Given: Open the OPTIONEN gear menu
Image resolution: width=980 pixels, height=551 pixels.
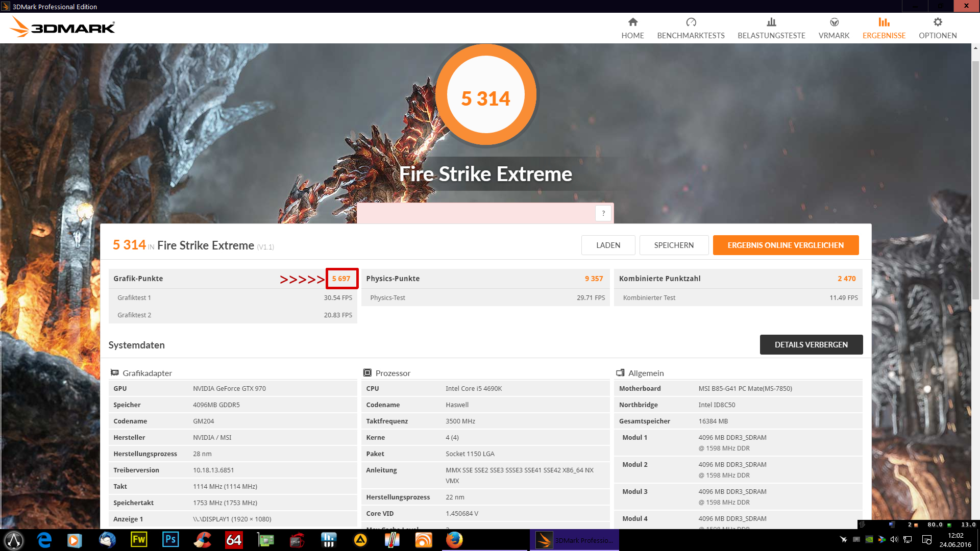Looking at the screenshot, I should 938,28.
